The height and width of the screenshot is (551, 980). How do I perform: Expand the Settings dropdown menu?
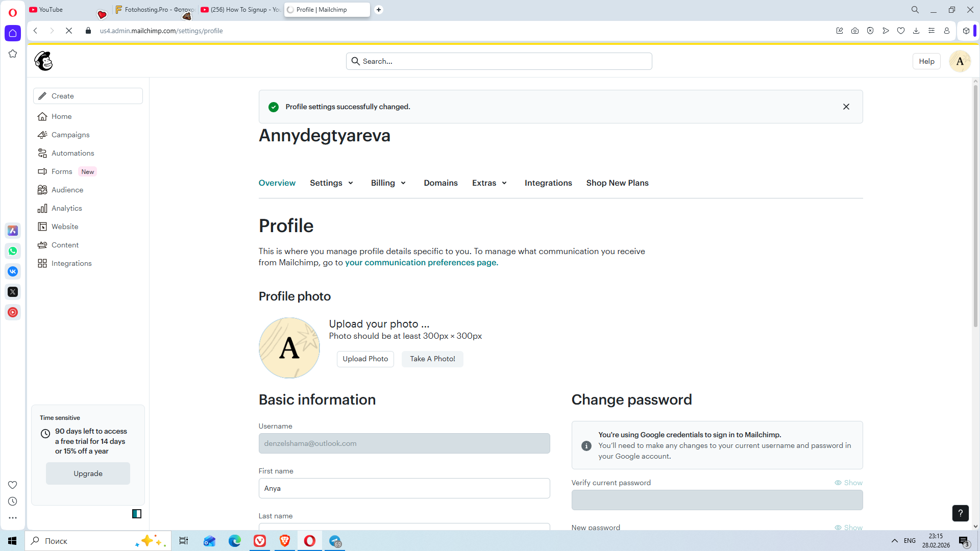click(332, 183)
